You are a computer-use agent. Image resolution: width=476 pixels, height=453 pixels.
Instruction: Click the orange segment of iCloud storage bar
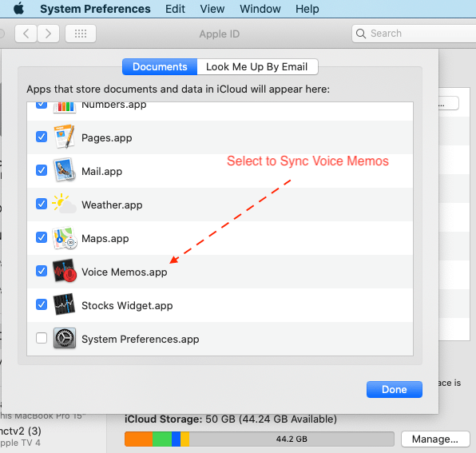139,439
